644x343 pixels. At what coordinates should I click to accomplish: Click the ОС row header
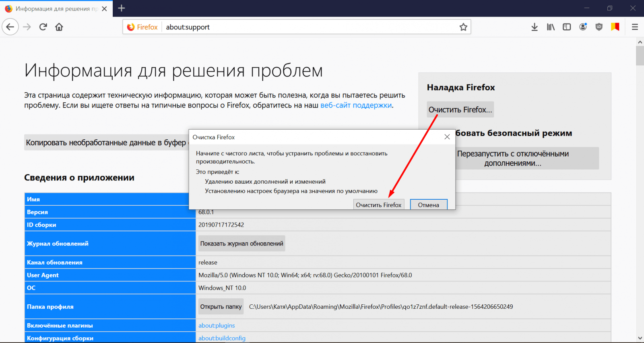point(110,288)
